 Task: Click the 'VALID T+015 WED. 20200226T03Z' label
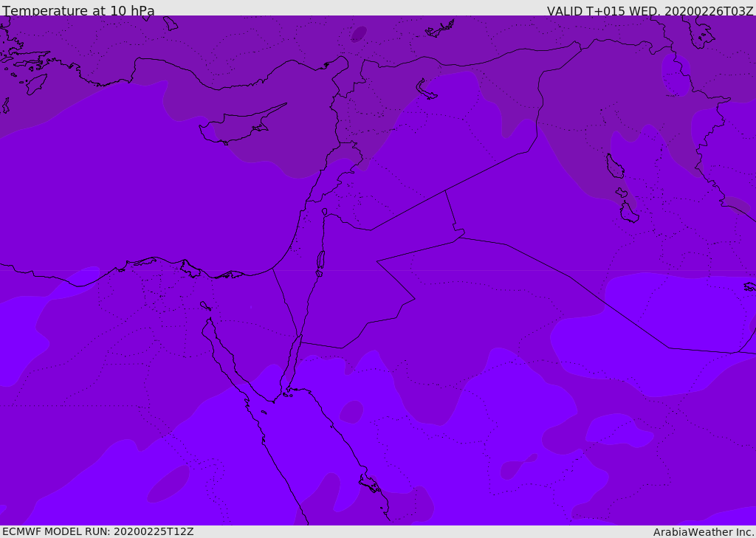click(x=650, y=10)
